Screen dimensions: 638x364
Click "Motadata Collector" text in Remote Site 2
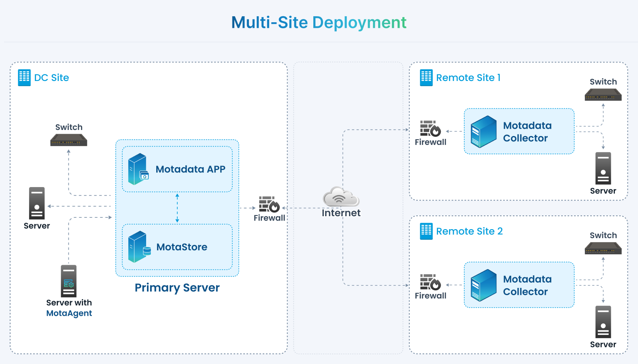click(x=527, y=285)
